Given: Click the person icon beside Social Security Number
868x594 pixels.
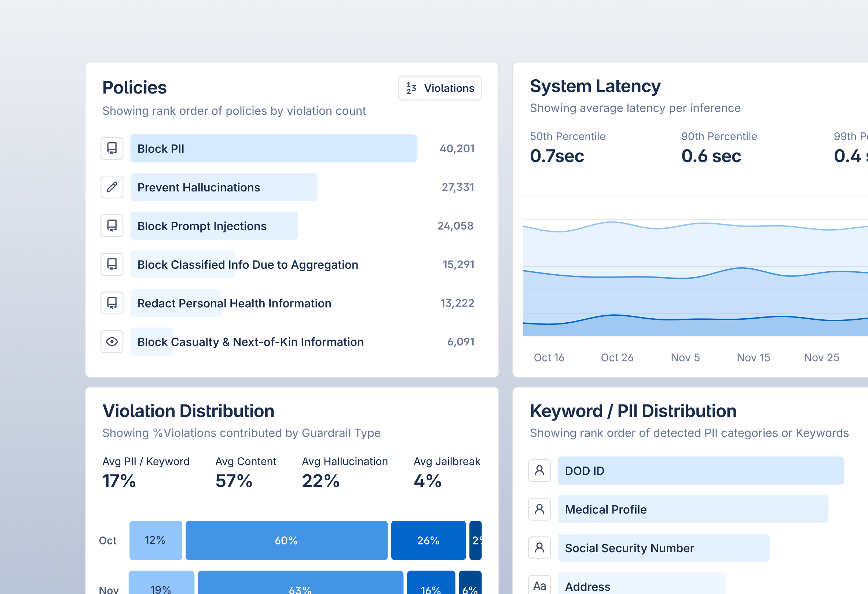Looking at the screenshot, I should [x=539, y=548].
